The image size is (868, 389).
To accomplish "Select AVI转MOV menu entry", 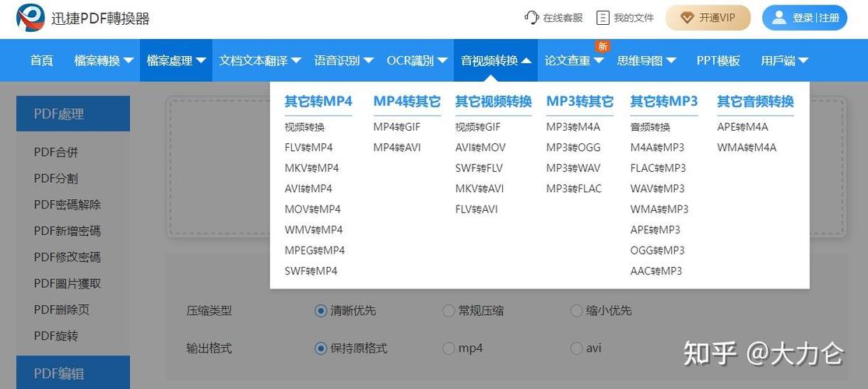I will coord(480,148).
